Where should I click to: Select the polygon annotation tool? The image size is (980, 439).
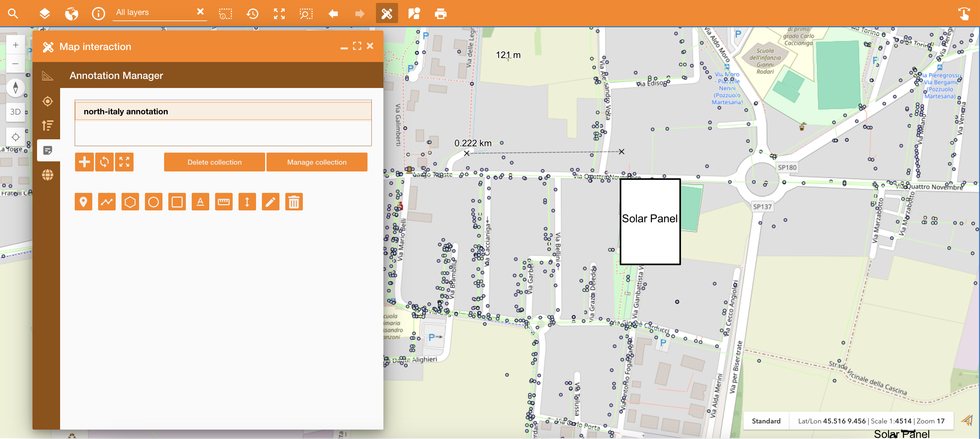pos(130,202)
